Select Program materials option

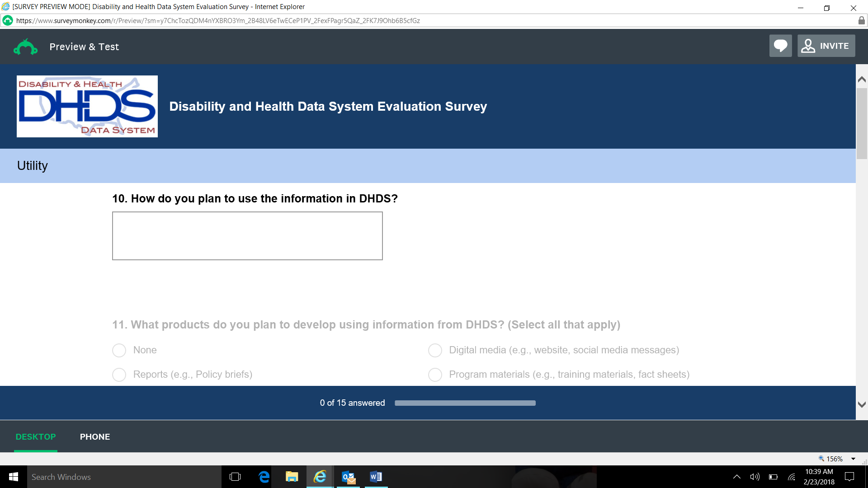pos(435,375)
